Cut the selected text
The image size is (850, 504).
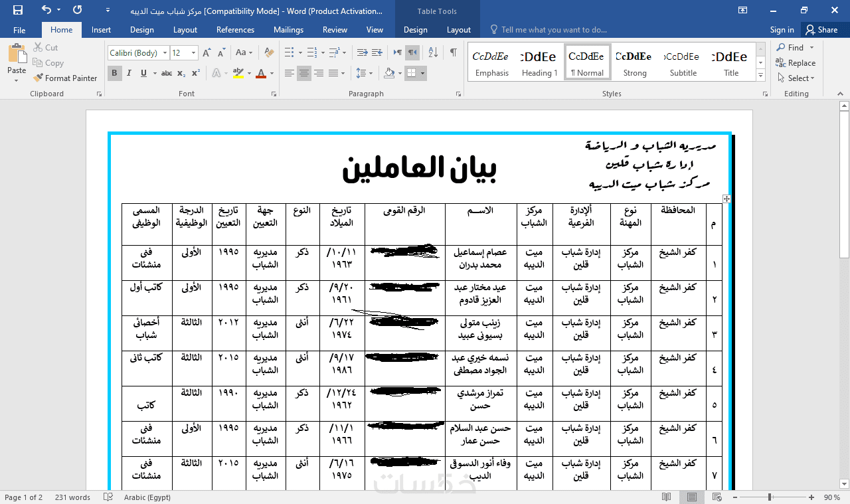pos(46,48)
